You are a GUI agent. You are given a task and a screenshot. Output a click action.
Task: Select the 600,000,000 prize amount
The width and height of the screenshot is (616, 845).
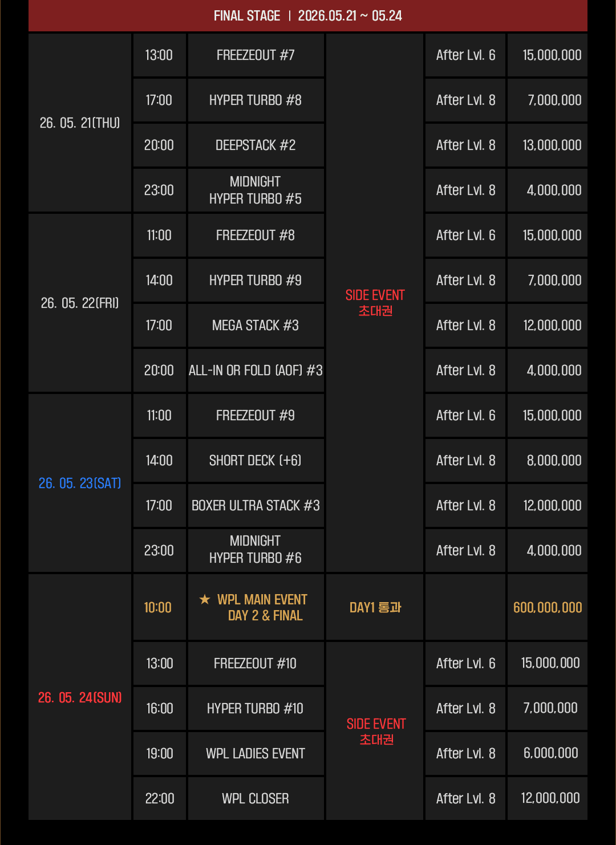click(x=548, y=607)
